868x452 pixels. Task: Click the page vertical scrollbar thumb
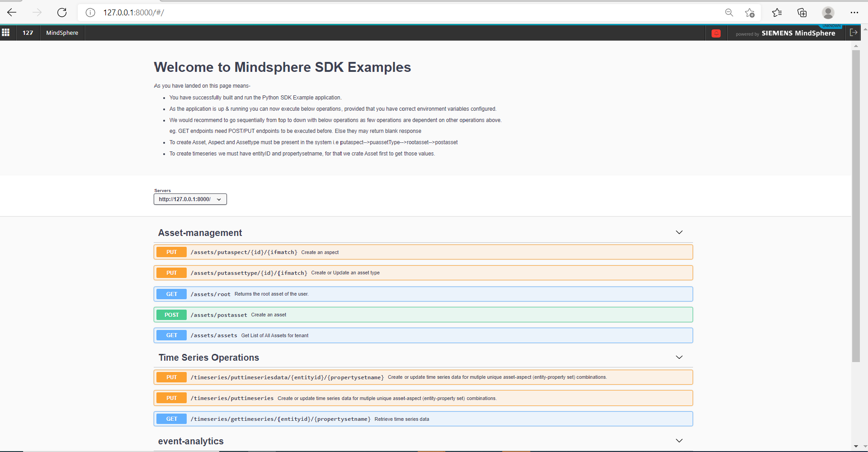[x=856, y=206]
